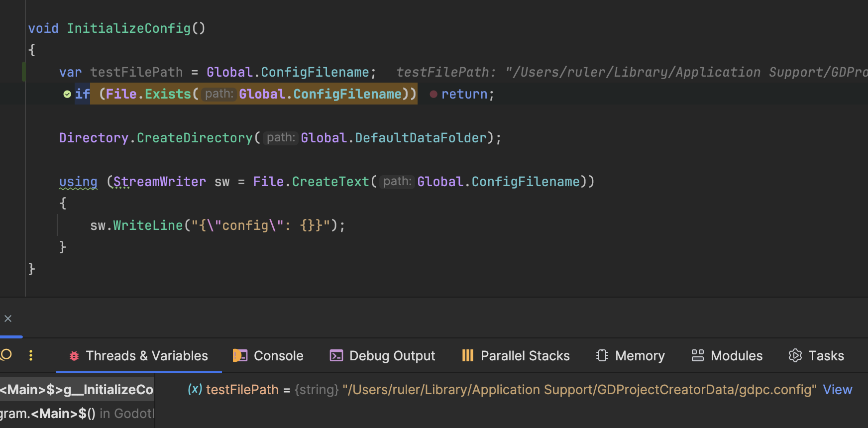Screen dimensions: 868x428
Task: Click the sw.WriteLine call
Action: click(x=136, y=225)
